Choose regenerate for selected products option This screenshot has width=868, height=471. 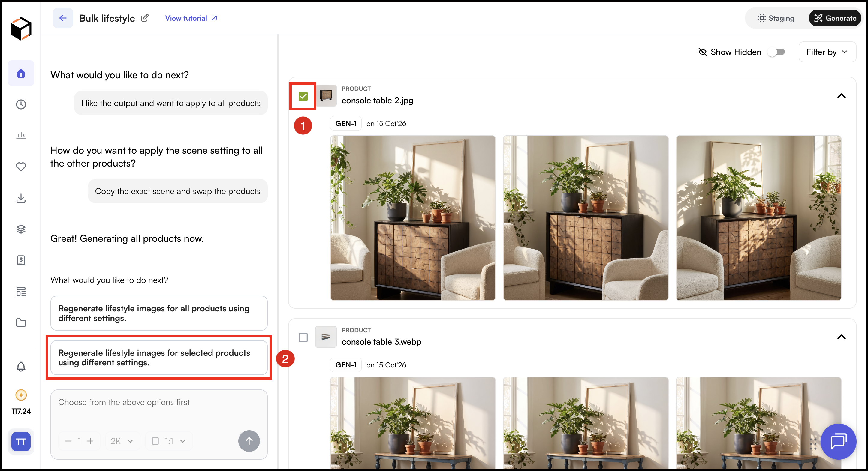click(159, 358)
